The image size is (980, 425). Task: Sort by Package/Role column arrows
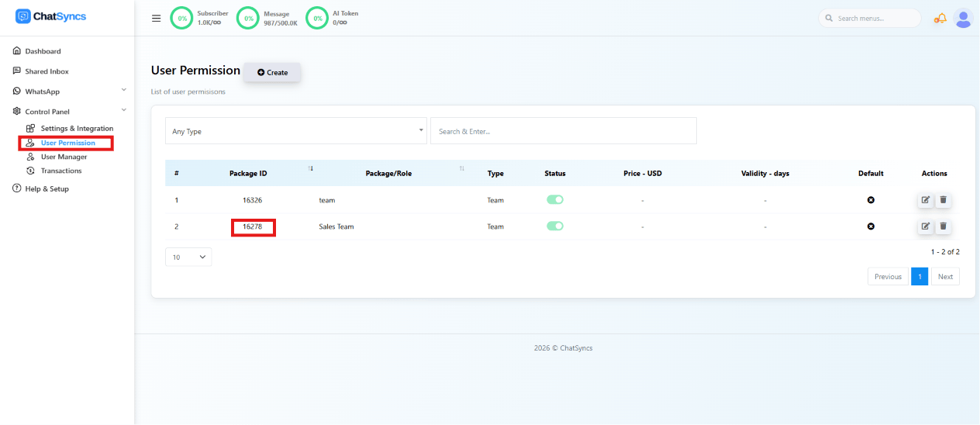[462, 168]
